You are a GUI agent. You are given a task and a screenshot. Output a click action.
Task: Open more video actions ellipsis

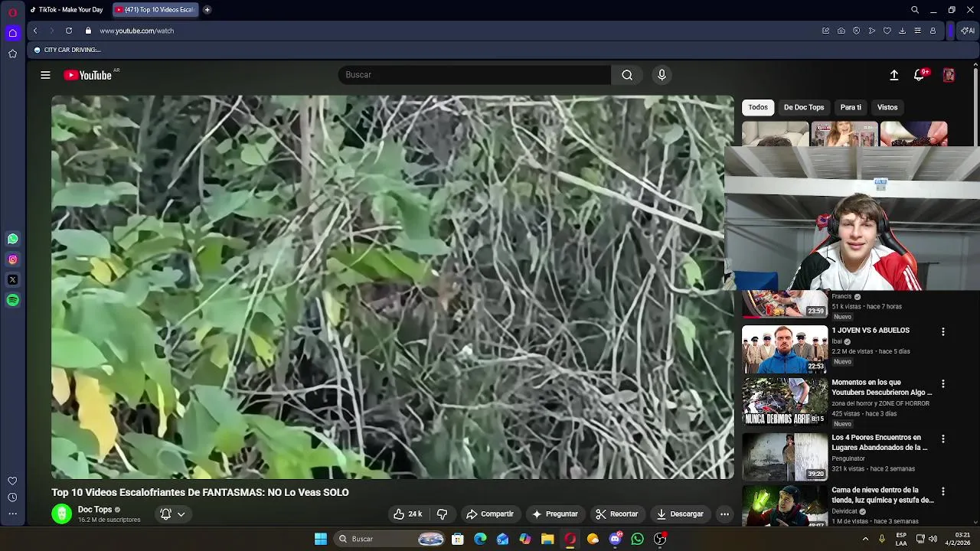click(x=724, y=514)
